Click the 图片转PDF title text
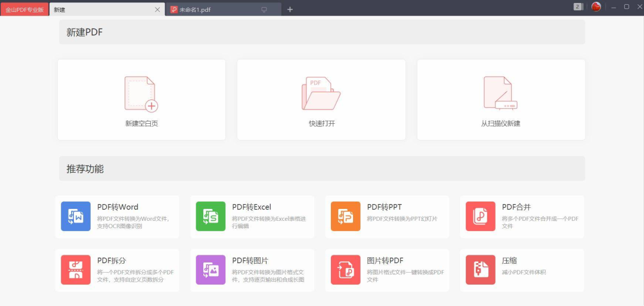Screen dimensions: 644x306 [x=385, y=261]
